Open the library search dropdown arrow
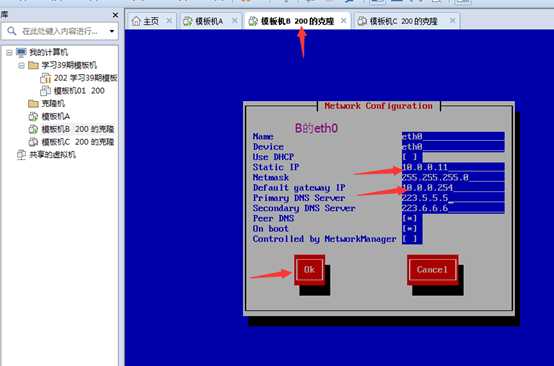 point(112,31)
